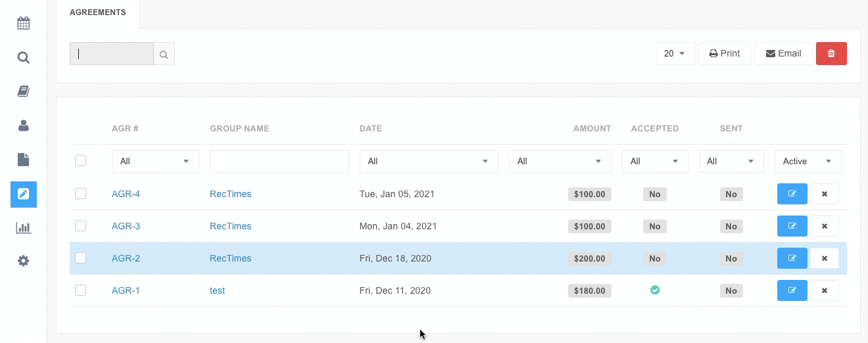Open the bar chart reports icon
The height and width of the screenshot is (343, 868).
(x=24, y=228)
